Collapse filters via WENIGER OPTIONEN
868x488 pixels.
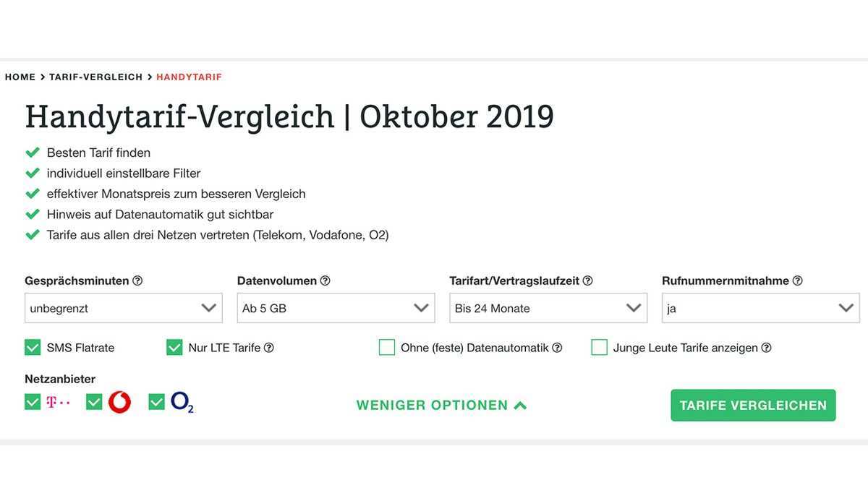pos(441,406)
